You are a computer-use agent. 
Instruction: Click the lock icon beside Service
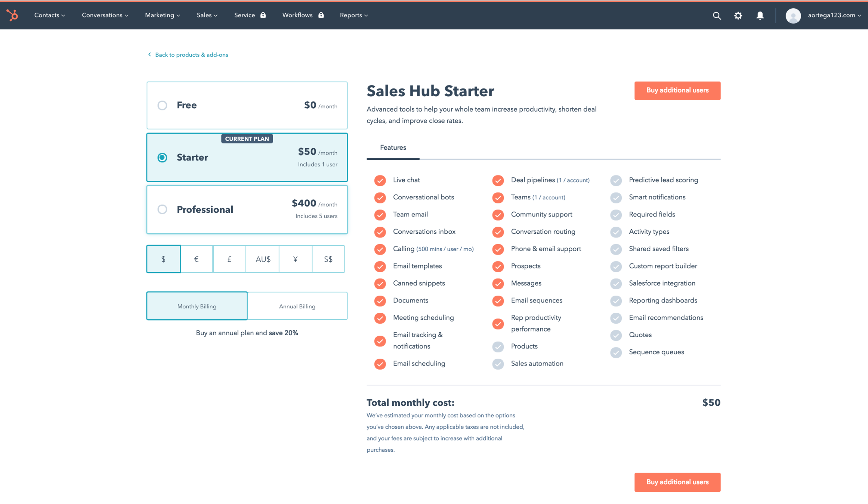click(263, 15)
